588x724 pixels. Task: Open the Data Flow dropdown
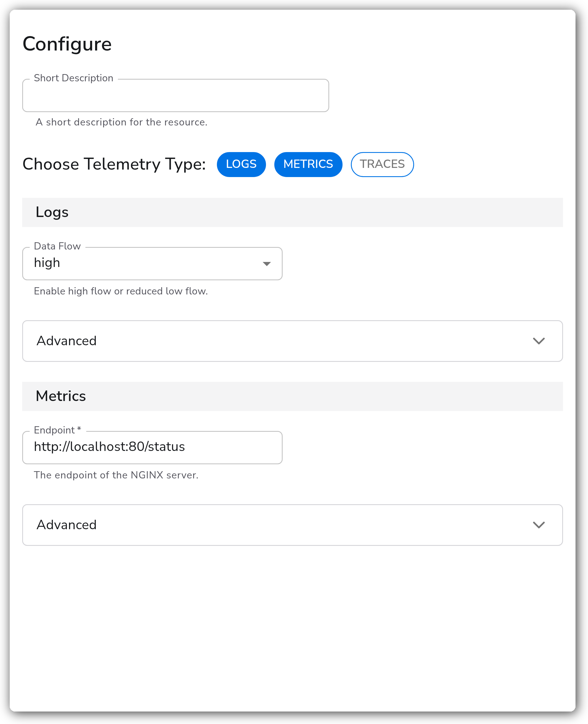[x=152, y=264]
